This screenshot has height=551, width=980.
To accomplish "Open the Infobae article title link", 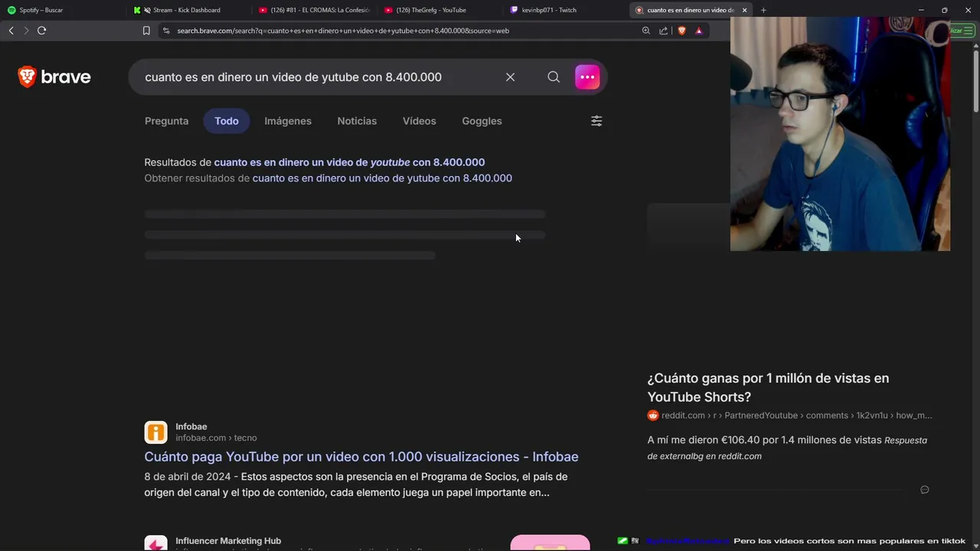I will coord(361,457).
